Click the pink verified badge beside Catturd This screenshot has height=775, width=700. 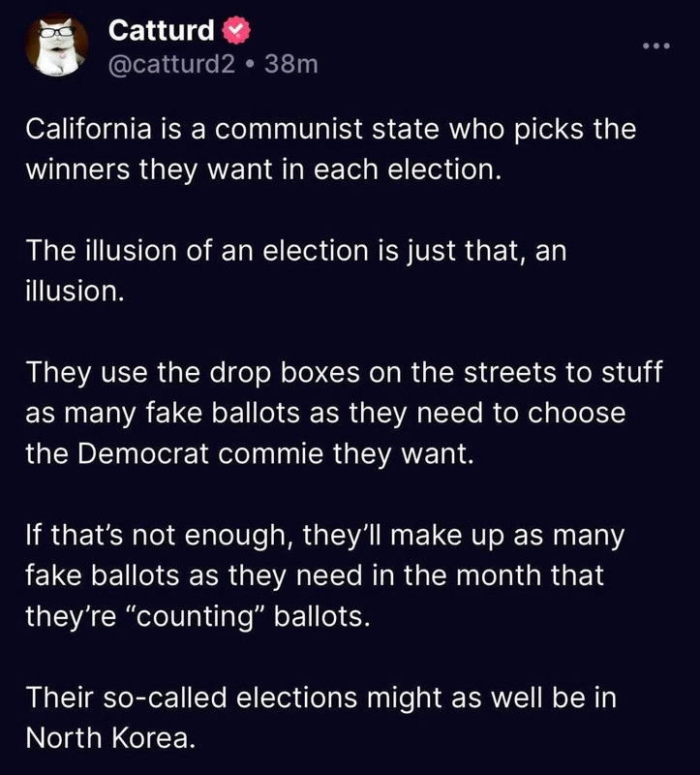236,30
